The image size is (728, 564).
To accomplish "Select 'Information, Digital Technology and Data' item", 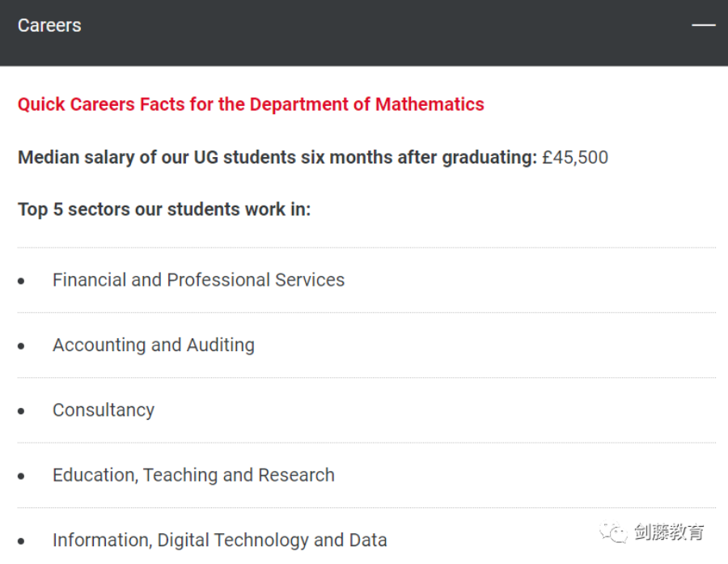I will [x=220, y=540].
